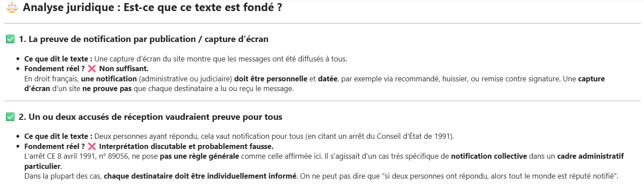Click the bold phrase 'notification collective'
Image resolution: width=644 pixels, height=187 pixels.
pos(489,156)
